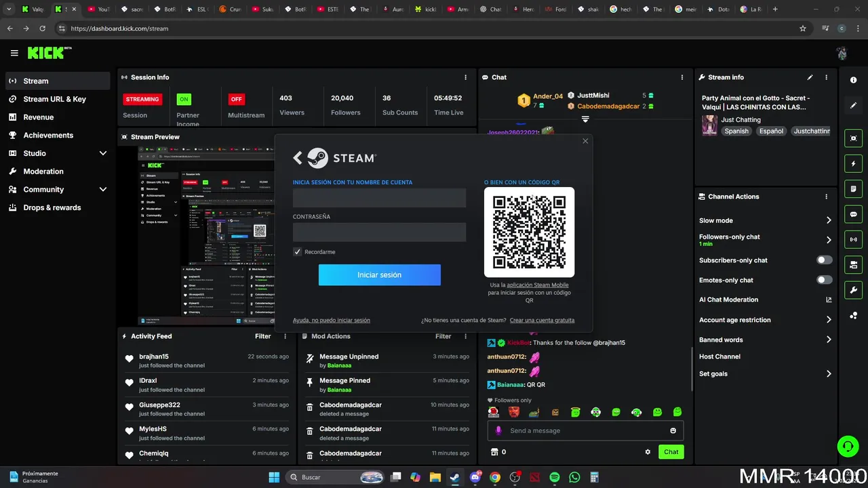The image size is (868, 488).
Task: Edit stream info with pencil icon
Action: (x=810, y=77)
